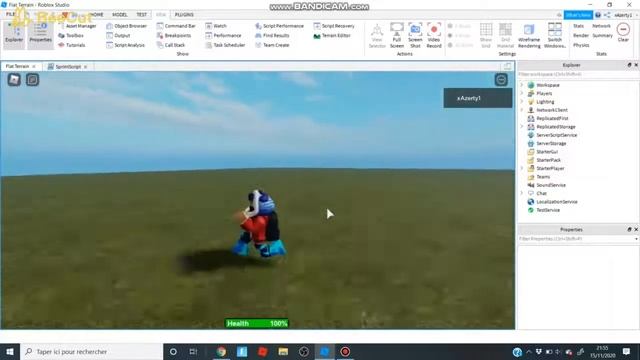Toggle the Summary stats
This screenshot has width=640, height=360.
point(602,36)
